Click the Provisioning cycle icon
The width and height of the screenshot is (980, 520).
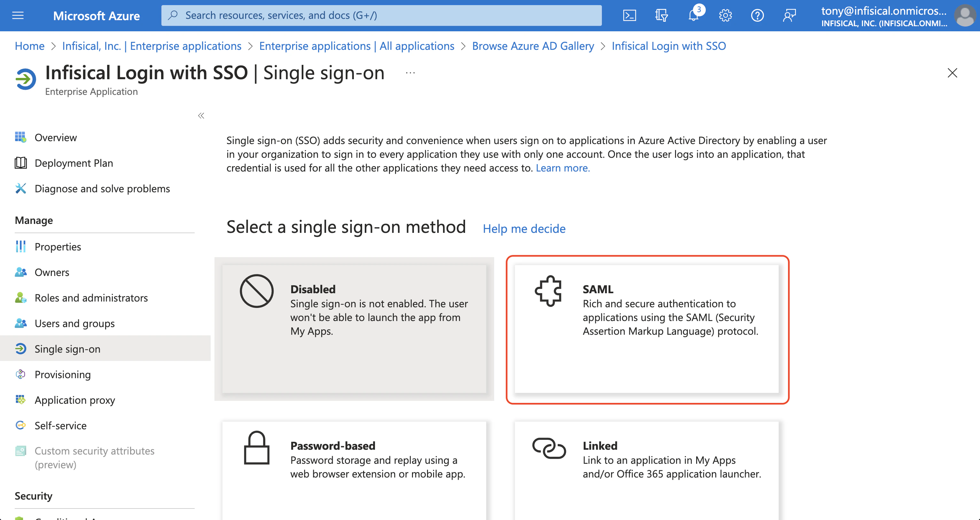20,374
